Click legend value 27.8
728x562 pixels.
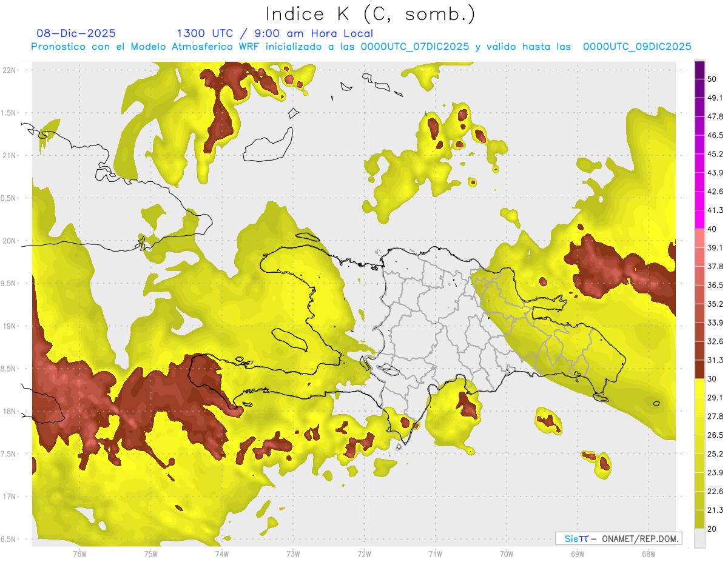(x=715, y=416)
